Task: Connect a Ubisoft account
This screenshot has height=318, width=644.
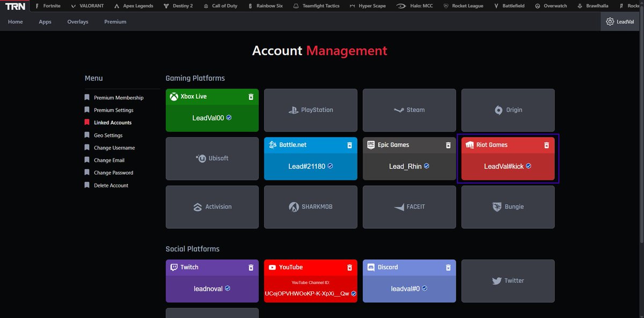Action: click(212, 158)
